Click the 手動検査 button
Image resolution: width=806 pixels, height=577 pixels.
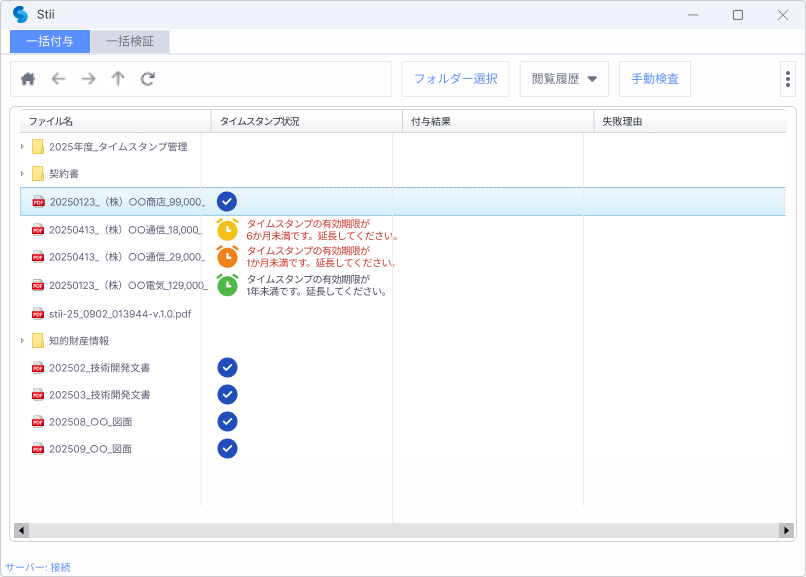point(655,79)
